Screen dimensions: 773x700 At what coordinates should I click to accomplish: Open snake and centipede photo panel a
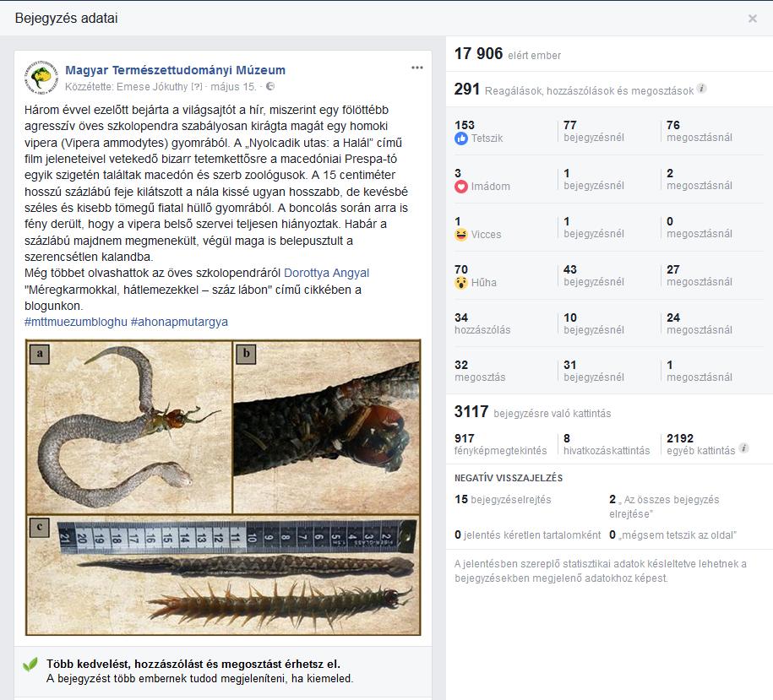pos(128,427)
